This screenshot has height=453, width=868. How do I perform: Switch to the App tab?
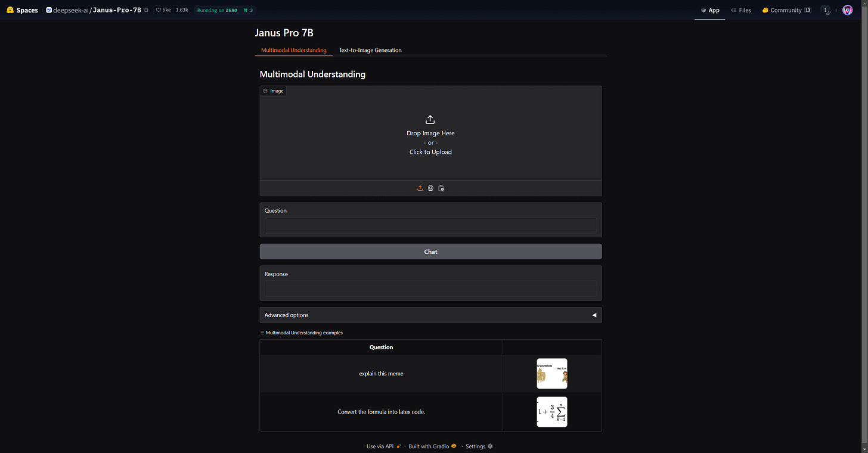(710, 10)
